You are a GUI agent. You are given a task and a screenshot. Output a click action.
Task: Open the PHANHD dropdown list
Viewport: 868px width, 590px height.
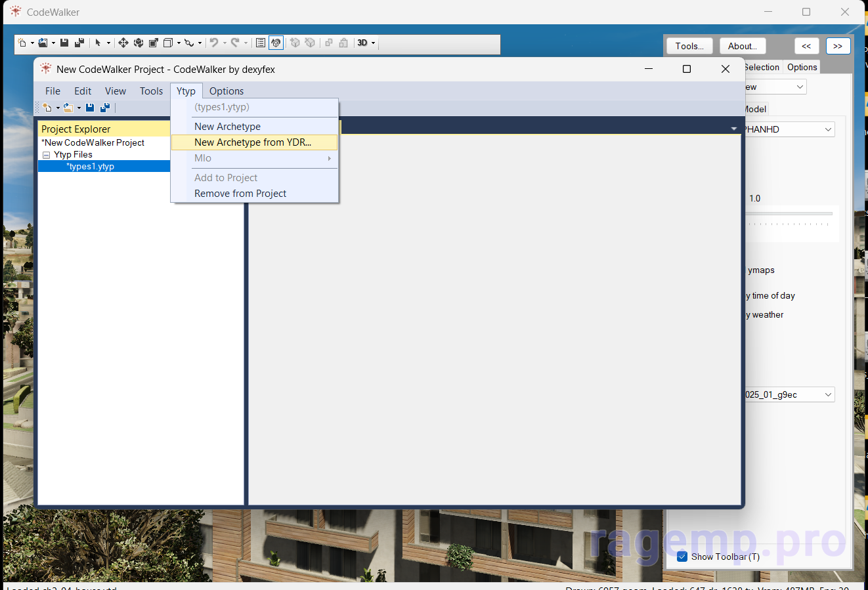(x=827, y=130)
